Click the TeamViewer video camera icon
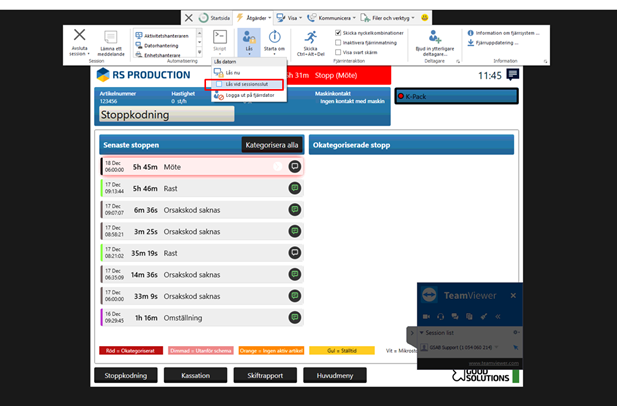Image resolution: width=617 pixels, height=406 pixels. pyautogui.click(x=427, y=316)
